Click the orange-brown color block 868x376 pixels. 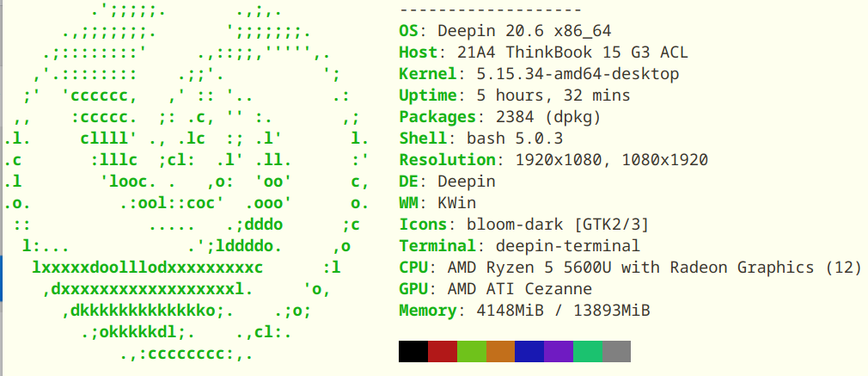click(500, 352)
